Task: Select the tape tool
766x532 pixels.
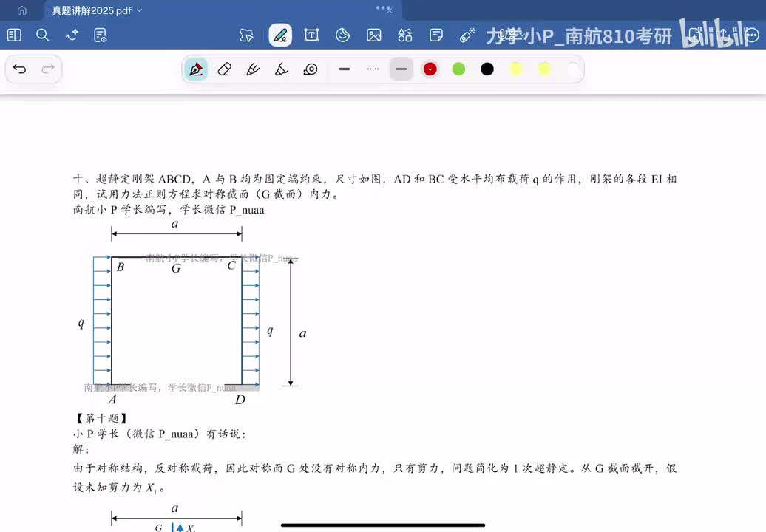Action: pyautogui.click(x=311, y=69)
